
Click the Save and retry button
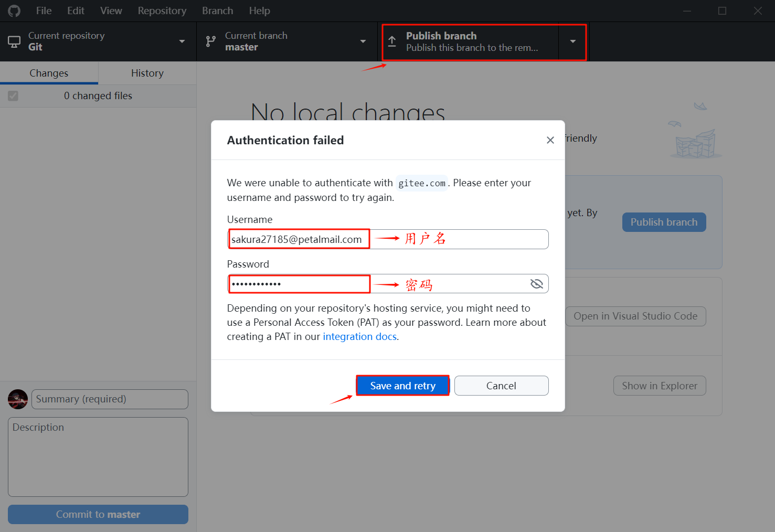pos(403,386)
